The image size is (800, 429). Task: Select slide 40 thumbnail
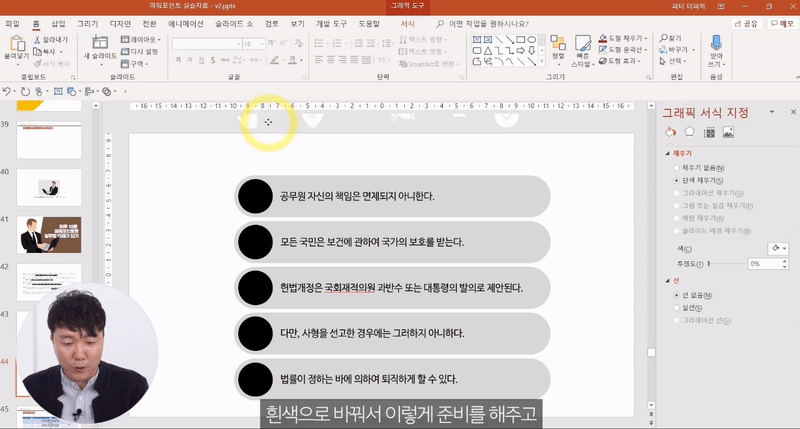click(x=49, y=188)
